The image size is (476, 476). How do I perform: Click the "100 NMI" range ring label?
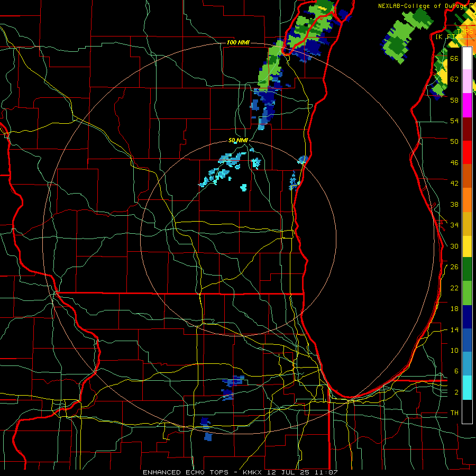coord(238,42)
